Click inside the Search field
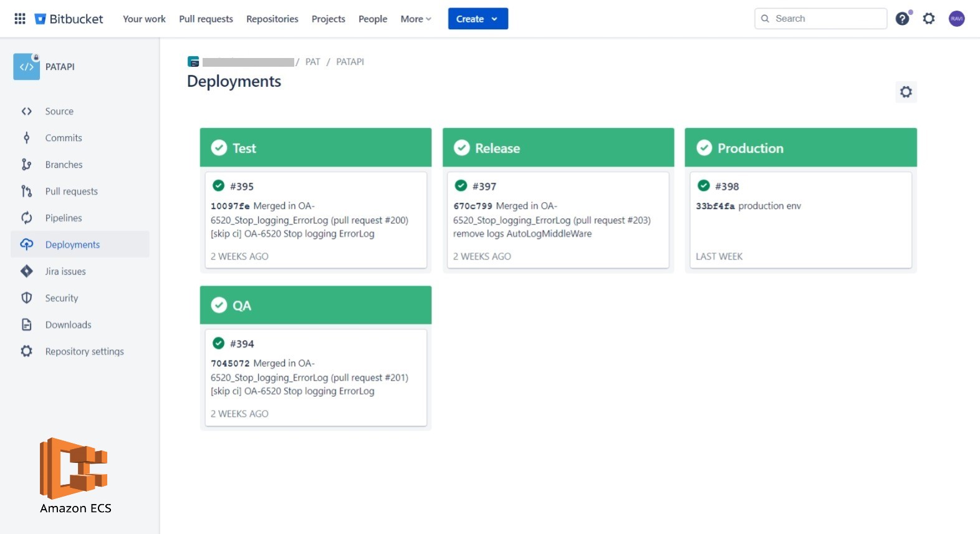Viewport: 980px width, 534px height. click(x=827, y=19)
